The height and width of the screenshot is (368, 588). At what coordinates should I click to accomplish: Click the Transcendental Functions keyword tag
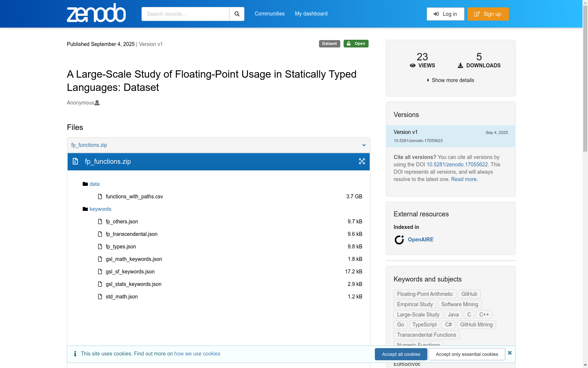427,335
